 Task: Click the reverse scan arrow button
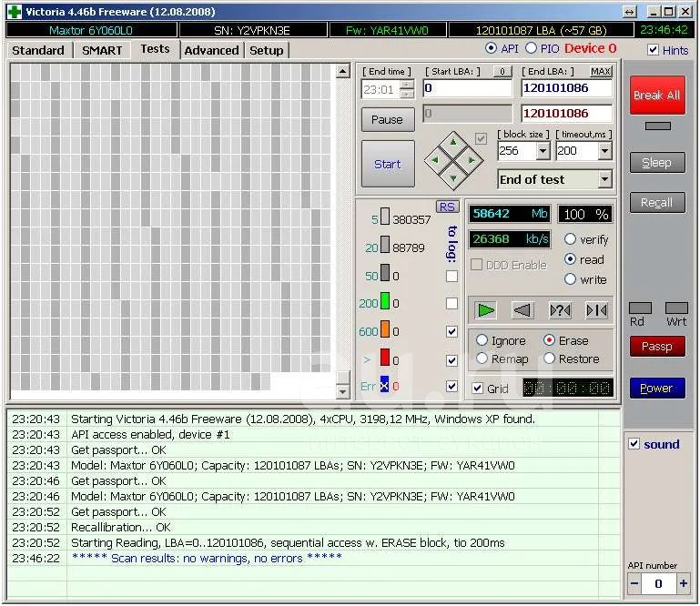[522, 310]
